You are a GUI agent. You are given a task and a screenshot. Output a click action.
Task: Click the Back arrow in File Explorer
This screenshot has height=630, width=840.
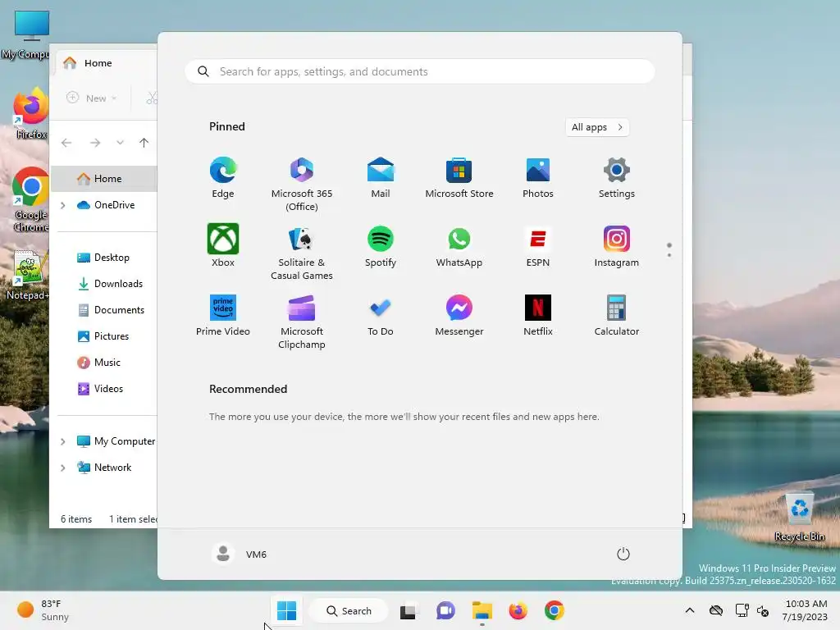pos(66,143)
